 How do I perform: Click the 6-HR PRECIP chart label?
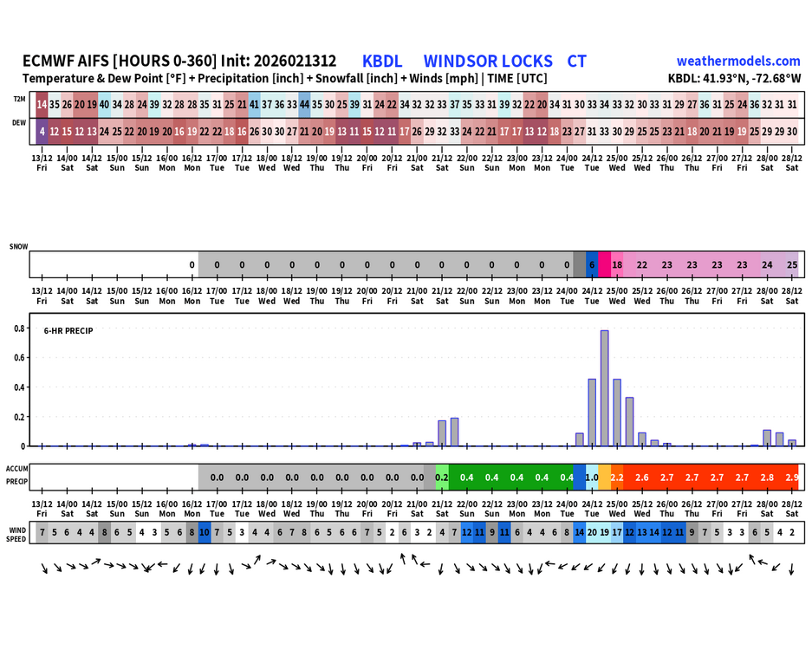pos(68,330)
